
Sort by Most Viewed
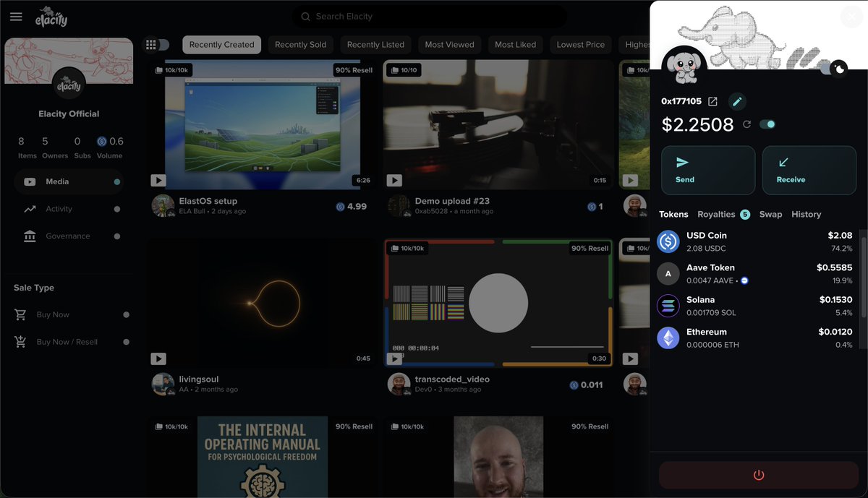(449, 45)
